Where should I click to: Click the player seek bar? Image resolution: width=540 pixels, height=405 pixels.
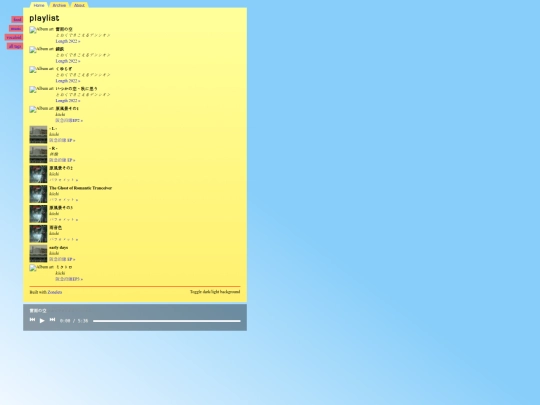167,321
